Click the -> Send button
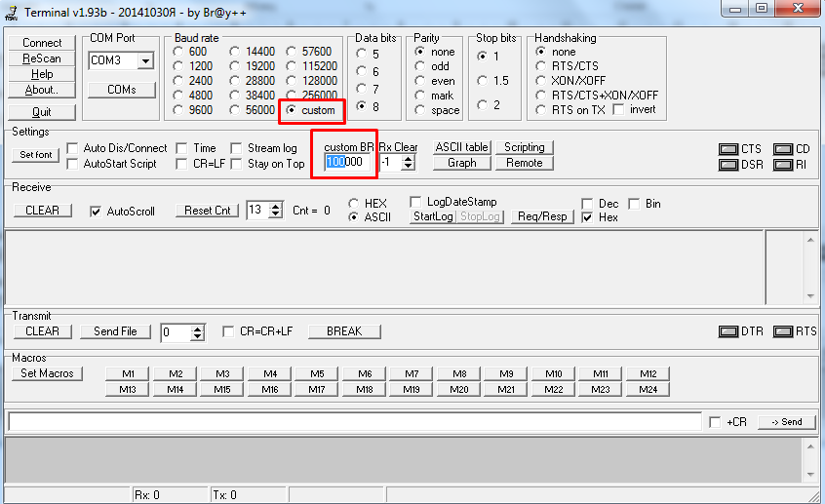 pyautogui.click(x=787, y=422)
